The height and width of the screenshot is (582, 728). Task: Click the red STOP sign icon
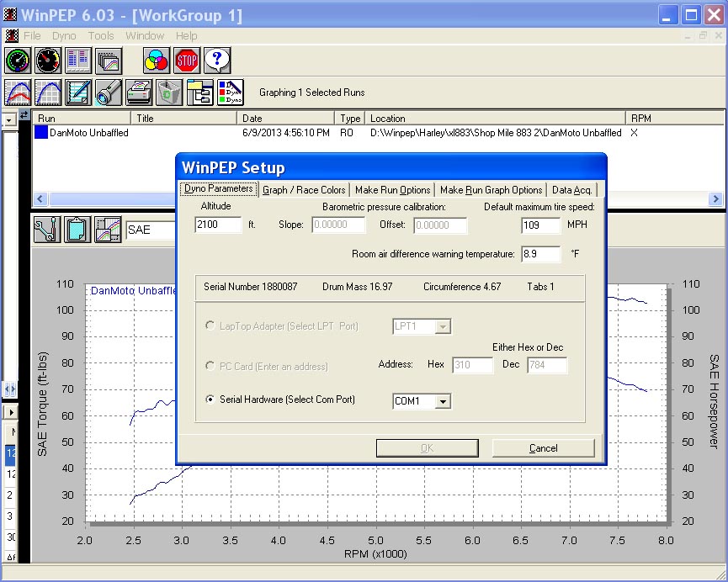point(186,61)
